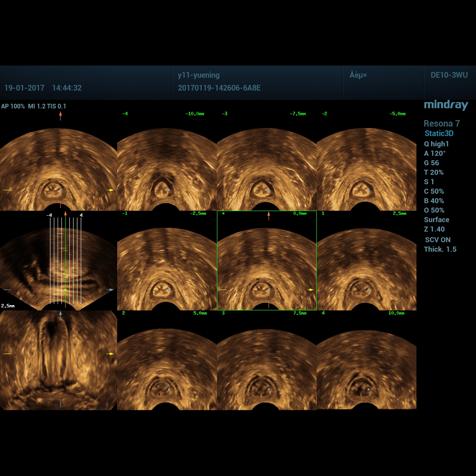Click the DE10-3WU probe label
The image size is (476, 476).
click(x=450, y=75)
